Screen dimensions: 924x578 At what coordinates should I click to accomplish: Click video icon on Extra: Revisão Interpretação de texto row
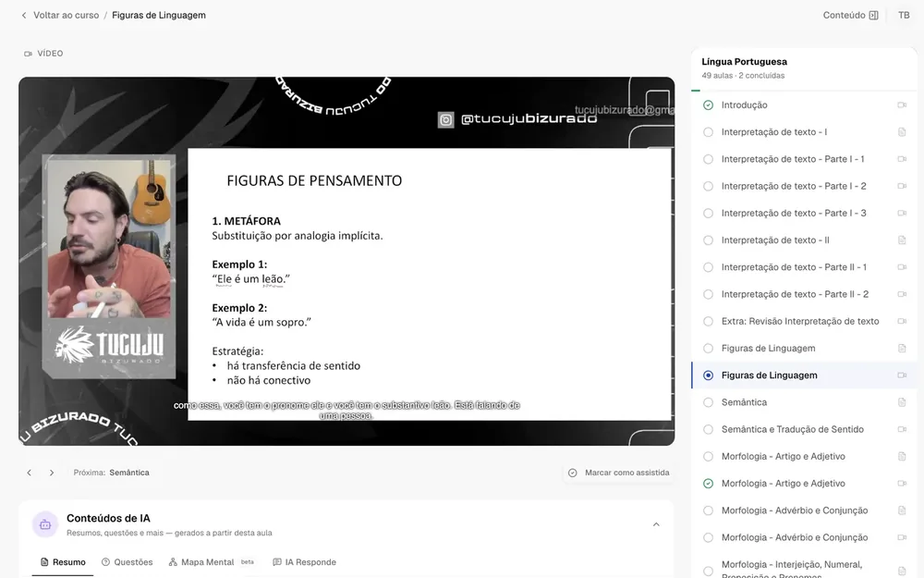tap(902, 322)
